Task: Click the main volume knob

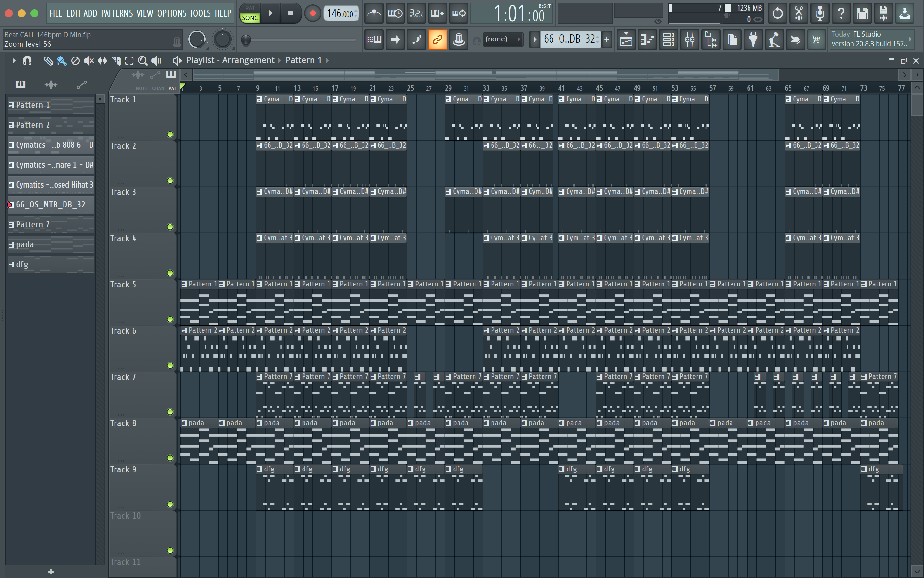Action: tap(197, 39)
